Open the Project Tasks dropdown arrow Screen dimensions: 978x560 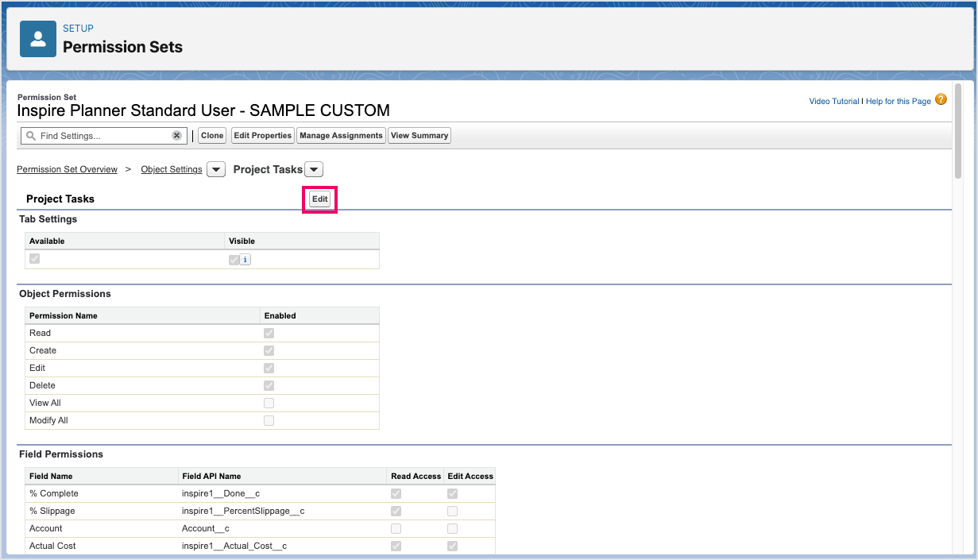(x=314, y=169)
